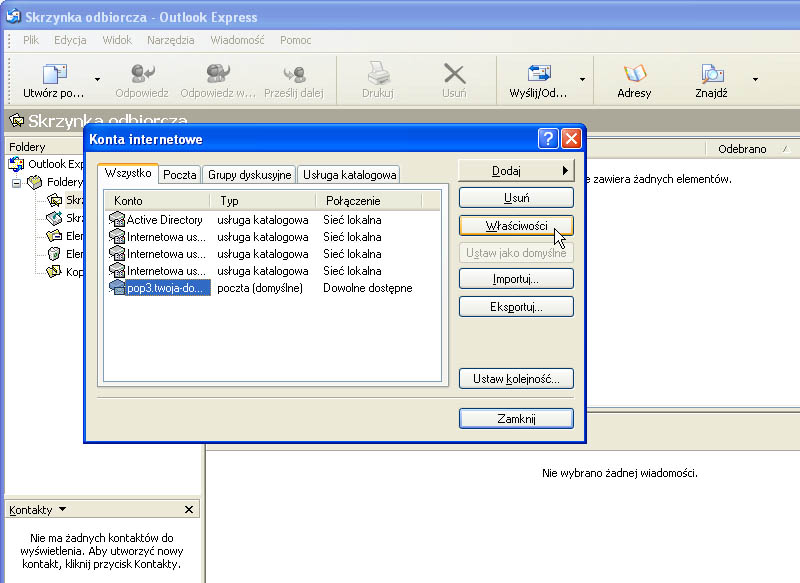This screenshot has width=800, height=583.
Task: Select the deleted items trash icon in tree
Action: point(54,254)
